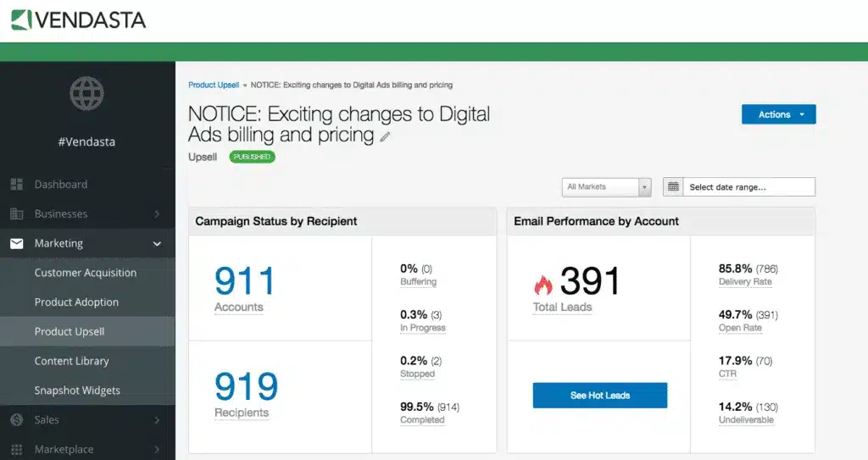Viewport: 868px width, 460px height.
Task: Expand the Sales submenu arrow
Action: click(157, 420)
